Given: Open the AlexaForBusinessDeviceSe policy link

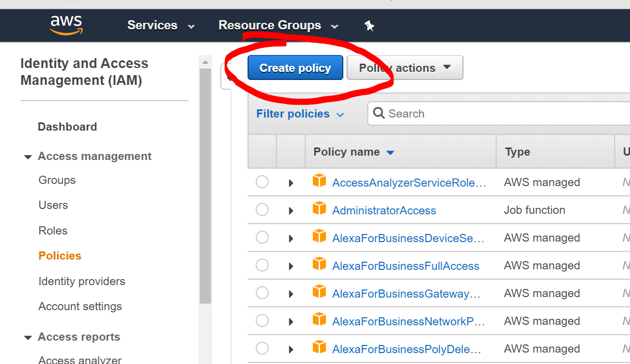Looking at the screenshot, I should click(x=408, y=238).
